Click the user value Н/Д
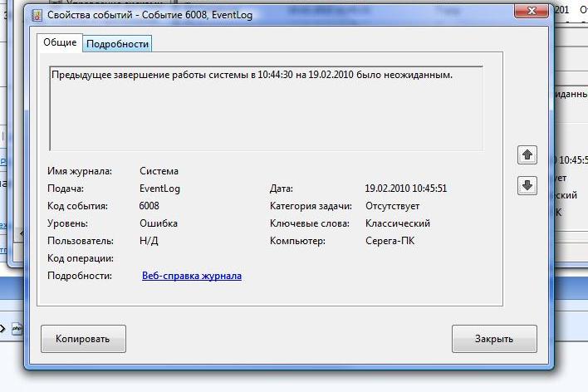 [x=149, y=241]
